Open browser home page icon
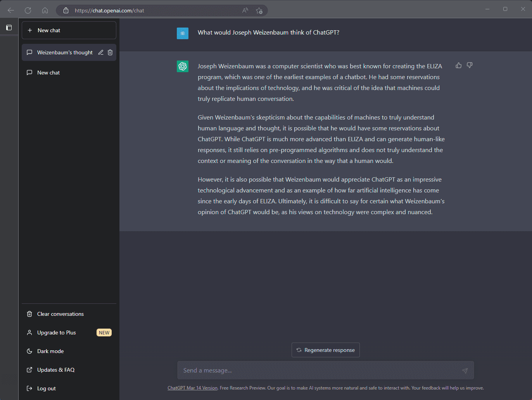 pos(45,10)
